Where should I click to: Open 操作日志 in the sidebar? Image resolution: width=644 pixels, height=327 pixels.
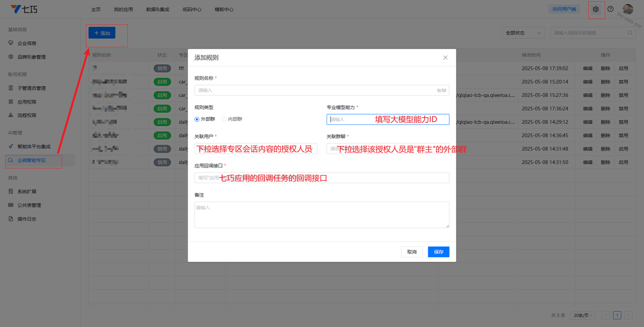27,219
